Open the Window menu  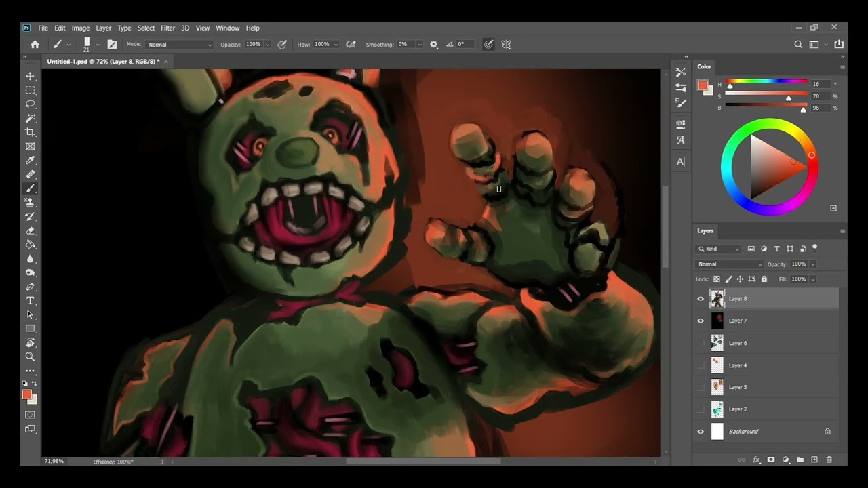pyautogui.click(x=227, y=28)
